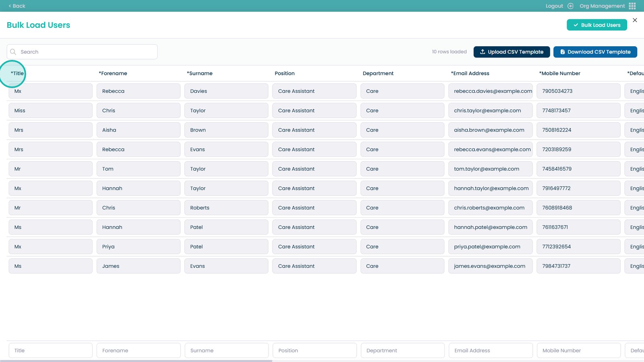Click the empty Title field in bottom row
Screen dimensions: 644x362
(50, 350)
